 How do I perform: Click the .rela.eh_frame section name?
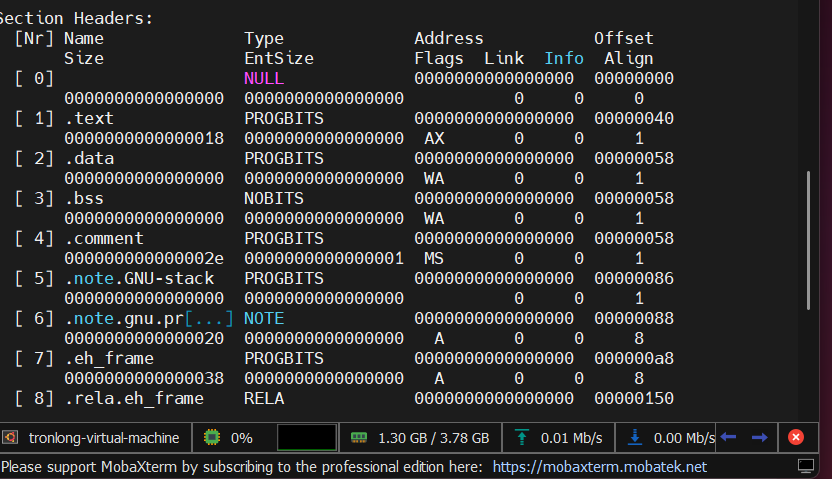coord(134,399)
